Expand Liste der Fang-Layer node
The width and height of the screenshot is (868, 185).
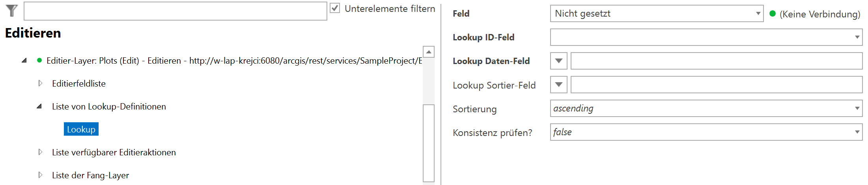coord(40,175)
